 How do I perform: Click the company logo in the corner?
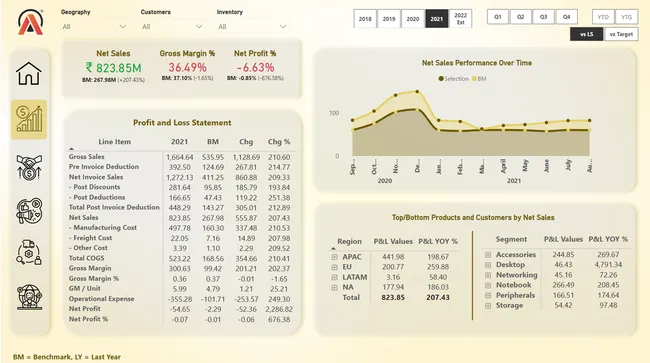[30, 22]
